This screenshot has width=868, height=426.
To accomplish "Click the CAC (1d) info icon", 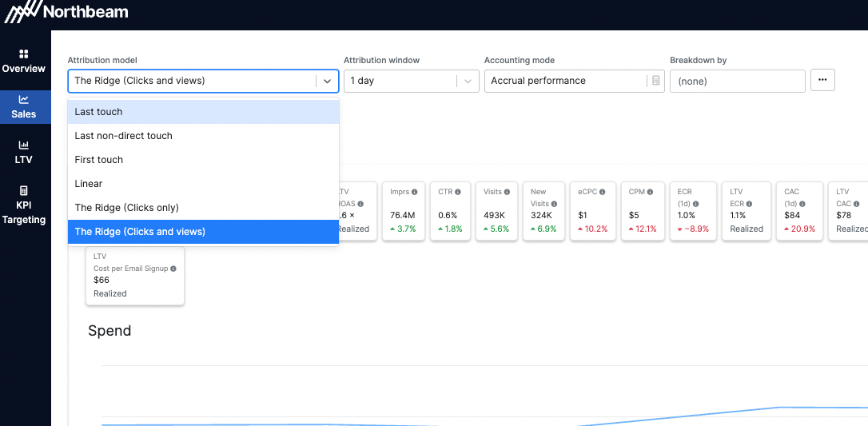I will 802,204.
